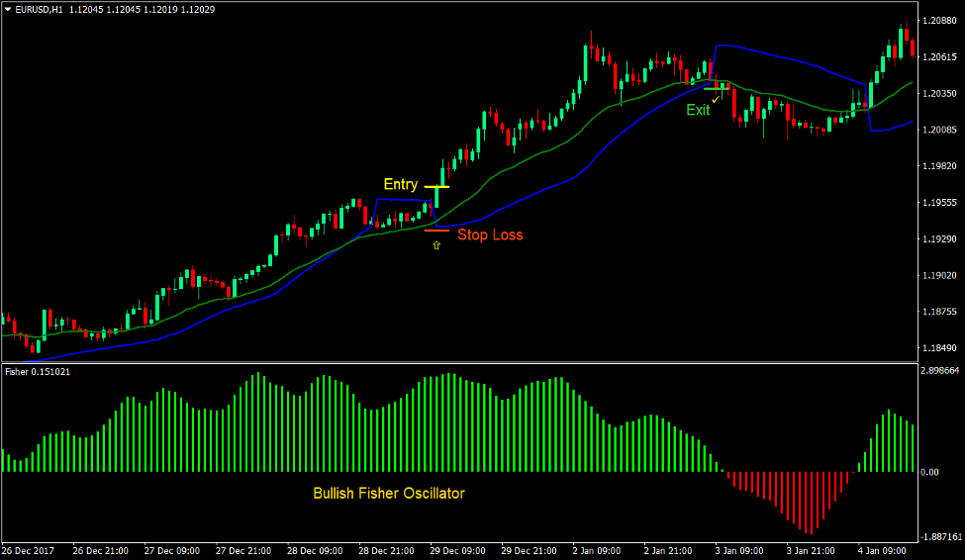Click the 2.898664 Fisher scale maximum value
This screenshot has width=967, height=560.
(x=940, y=370)
